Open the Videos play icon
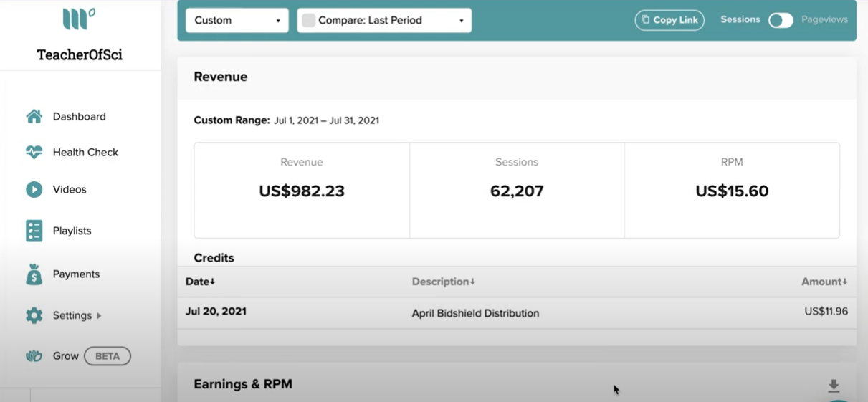The height and width of the screenshot is (402, 868). (x=34, y=189)
